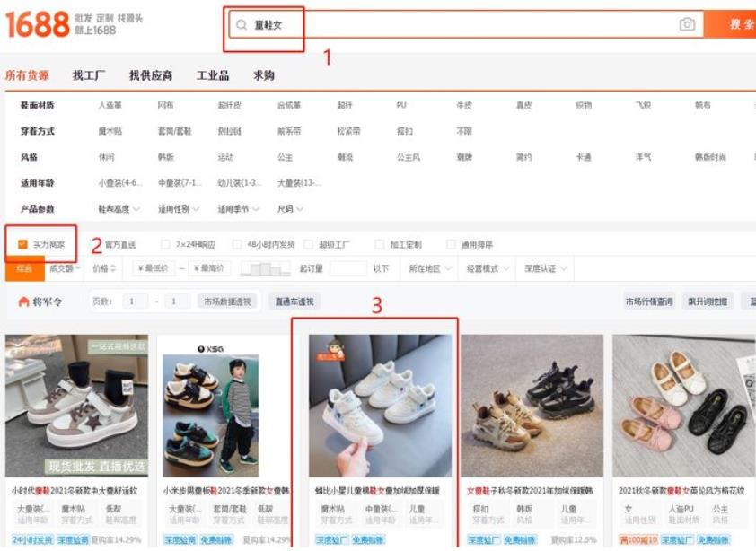
Task: Click the 市场行情查询 tool
Action: tap(648, 302)
